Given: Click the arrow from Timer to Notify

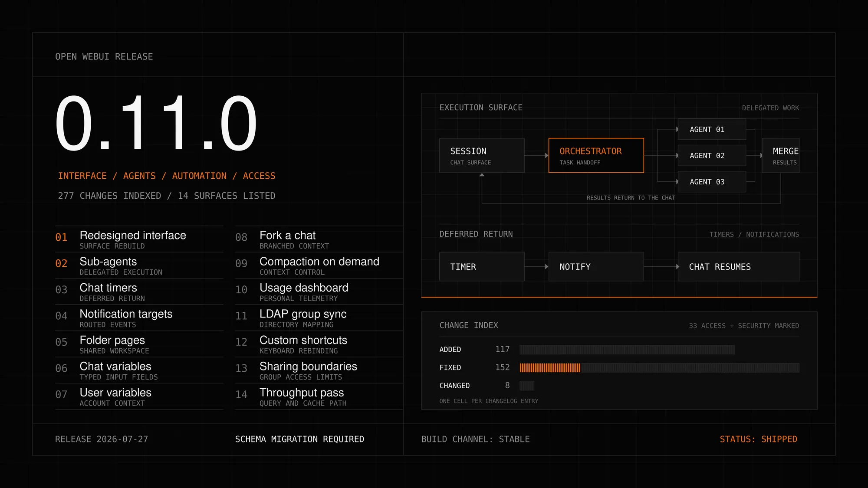Looking at the screenshot, I should coord(537,266).
